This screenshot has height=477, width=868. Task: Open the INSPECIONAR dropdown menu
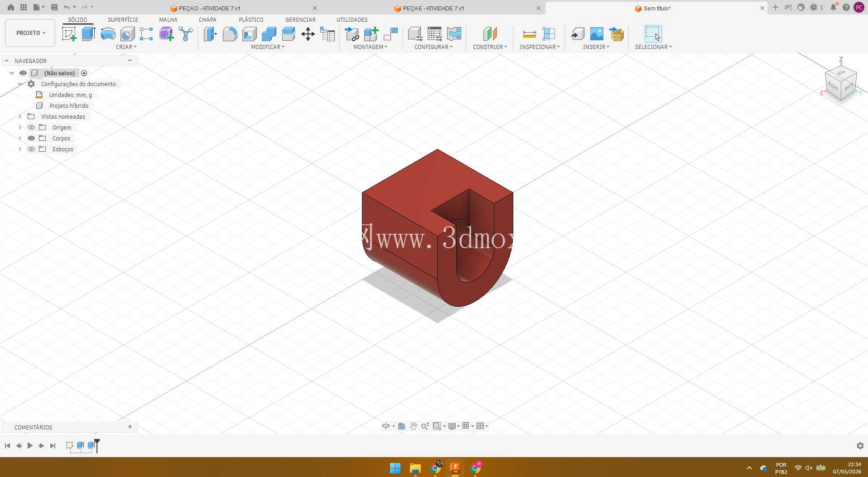pos(540,47)
